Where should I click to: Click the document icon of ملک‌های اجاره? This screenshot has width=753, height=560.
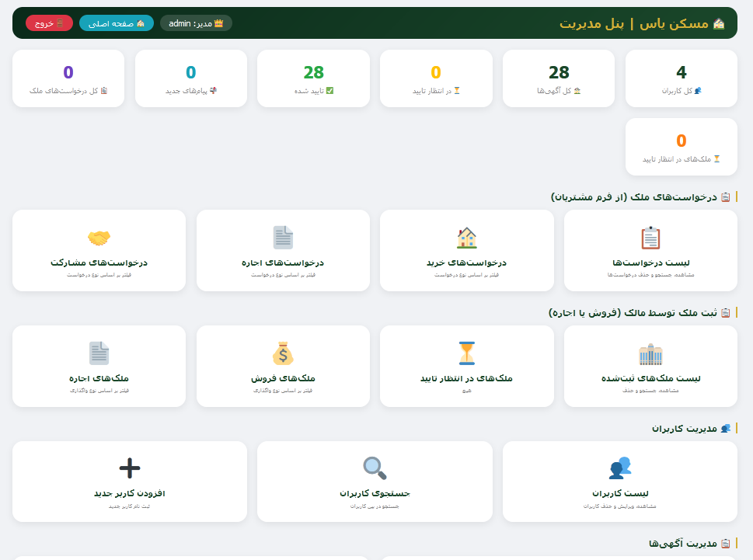[99, 353]
